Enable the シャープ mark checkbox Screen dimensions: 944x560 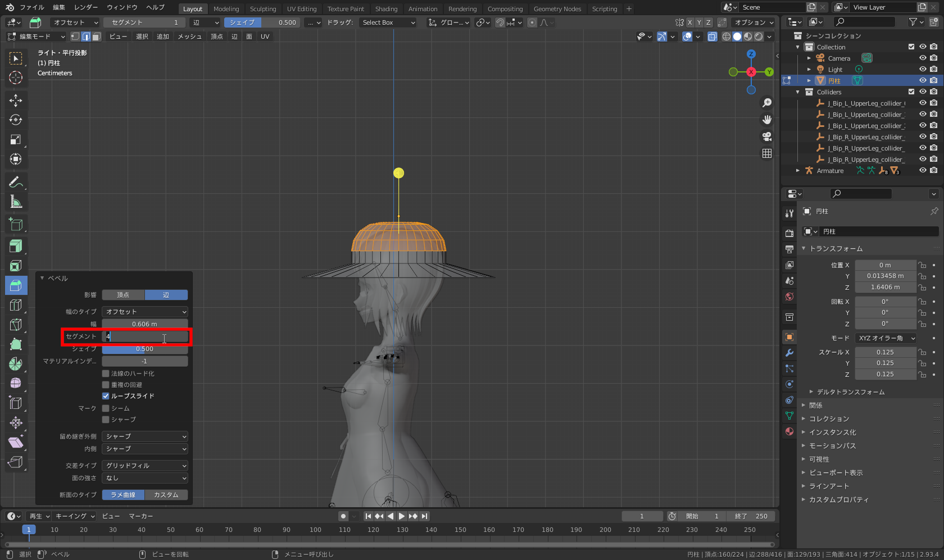pyautogui.click(x=106, y=420)
